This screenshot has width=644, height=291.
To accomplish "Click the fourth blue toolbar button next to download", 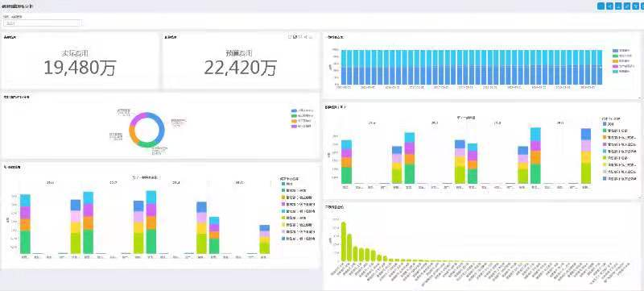I will (x=627, y=6).
